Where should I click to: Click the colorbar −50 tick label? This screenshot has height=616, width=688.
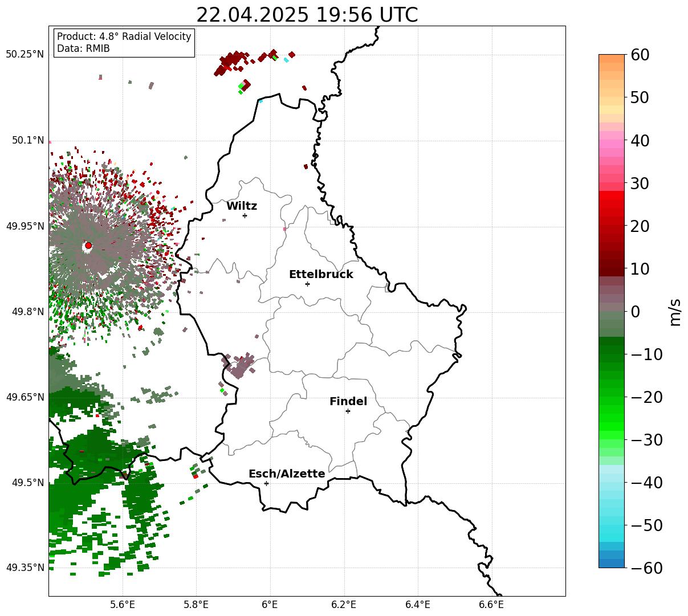pyautogui.click(x=646, y=525)
